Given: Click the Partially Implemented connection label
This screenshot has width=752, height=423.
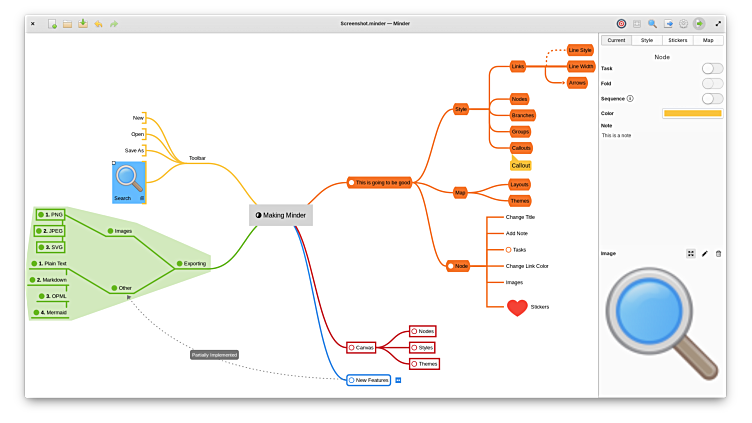Looking at the screenshot, I should [x=214, y=354].
